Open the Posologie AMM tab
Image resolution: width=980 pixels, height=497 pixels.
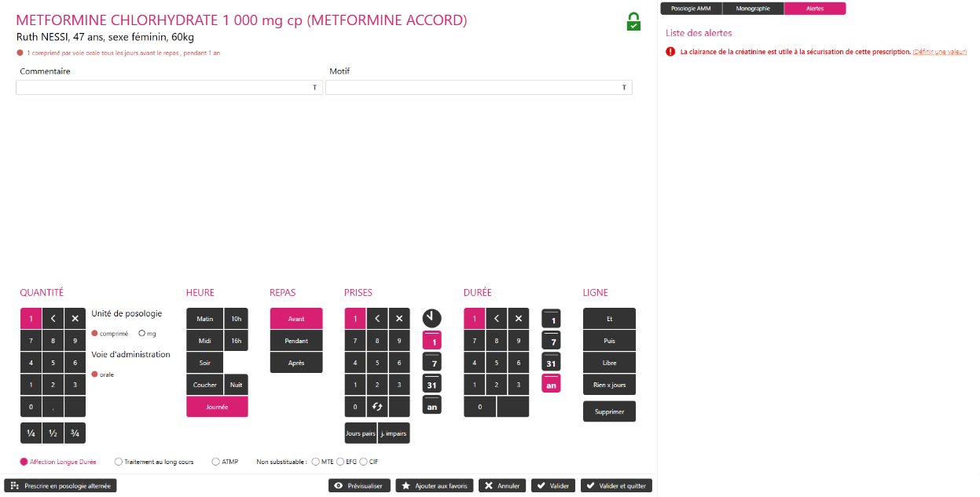point(691,9)
